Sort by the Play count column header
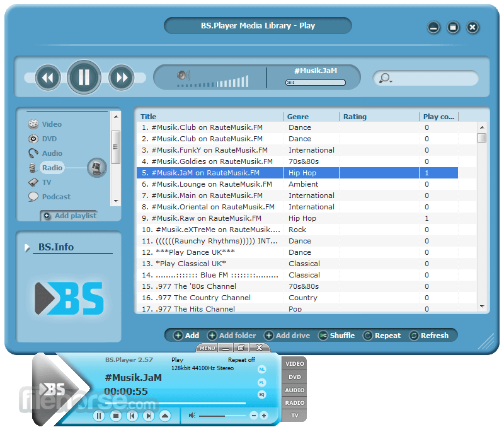 (438, 117)
